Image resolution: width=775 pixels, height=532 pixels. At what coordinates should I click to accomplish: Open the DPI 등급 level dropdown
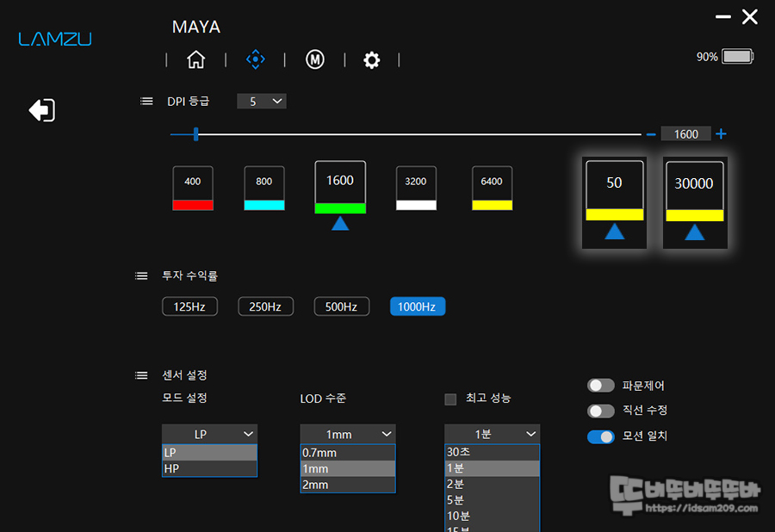(x=262, y=102)
